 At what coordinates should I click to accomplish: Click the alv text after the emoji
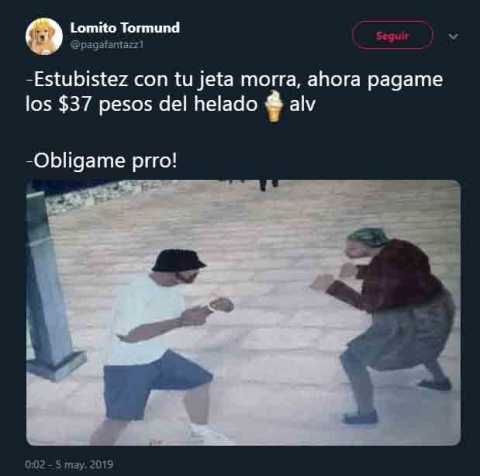click(x=302, y=105)
